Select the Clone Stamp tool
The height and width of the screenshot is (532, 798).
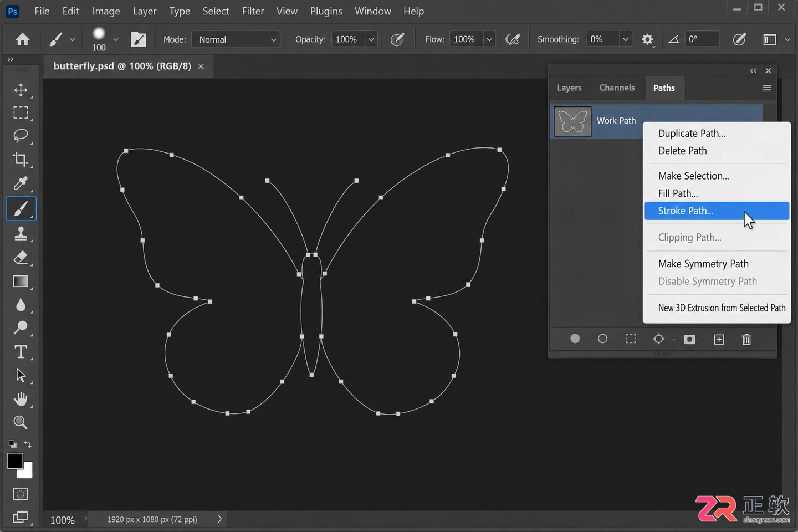pyautogui.click(x=21, y=233)
